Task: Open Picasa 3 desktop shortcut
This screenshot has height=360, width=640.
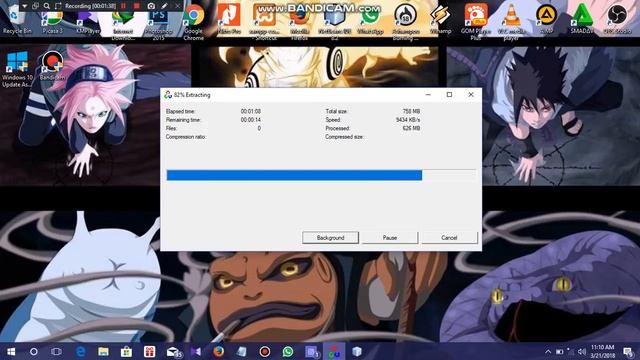Action: [53, 19]
